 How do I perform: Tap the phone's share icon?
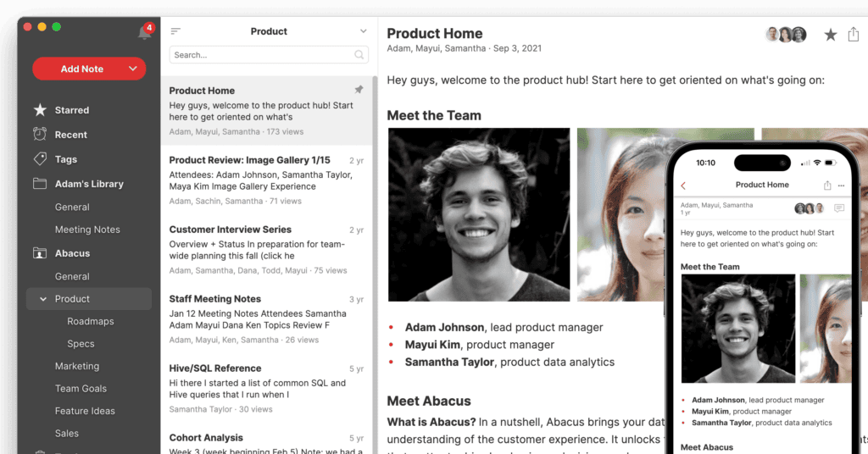[x=827, y=185]
